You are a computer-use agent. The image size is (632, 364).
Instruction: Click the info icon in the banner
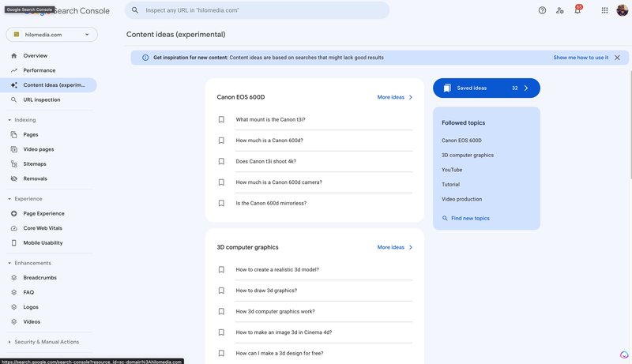[145, 58]
